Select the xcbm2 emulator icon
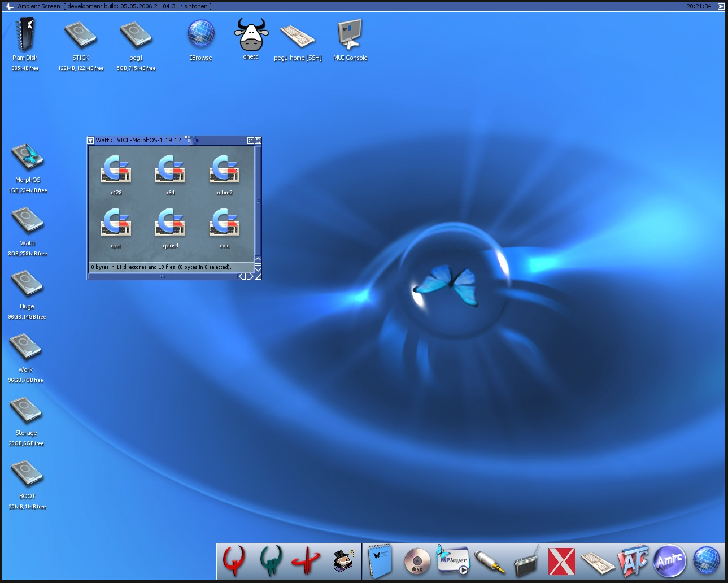This screenshot has height=583, width=728. tap(224, 169)
